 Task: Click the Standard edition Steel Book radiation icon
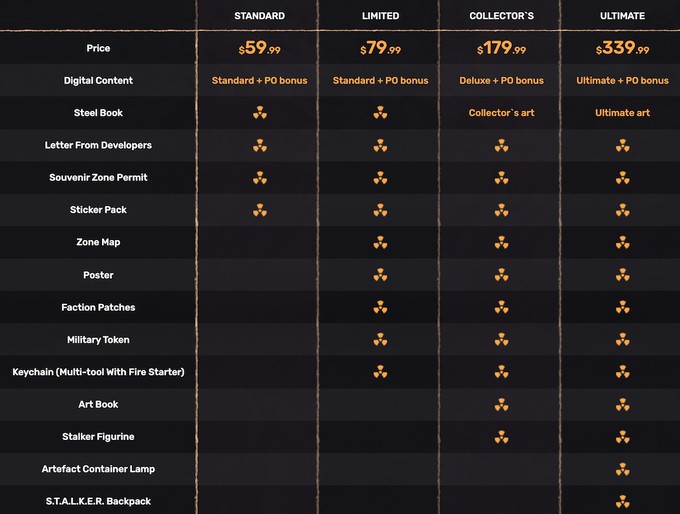tap(260, 113)
